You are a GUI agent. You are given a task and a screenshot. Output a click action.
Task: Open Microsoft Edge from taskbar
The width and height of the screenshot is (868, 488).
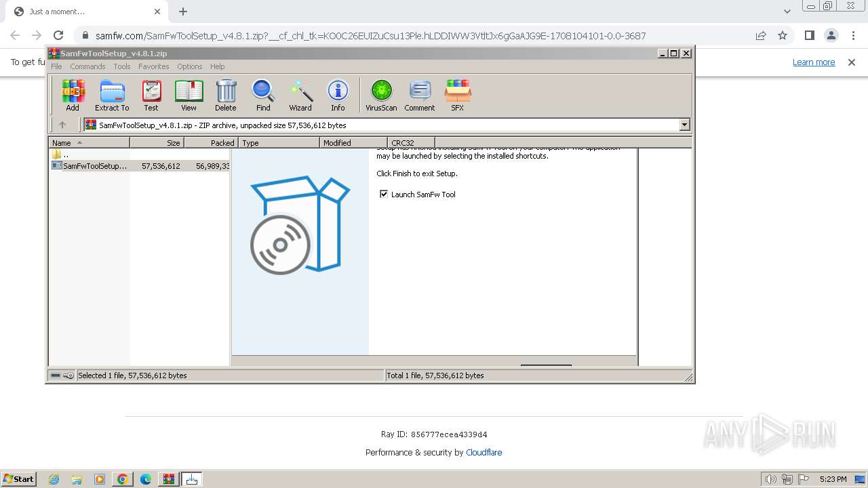click(x=146, y=479)
